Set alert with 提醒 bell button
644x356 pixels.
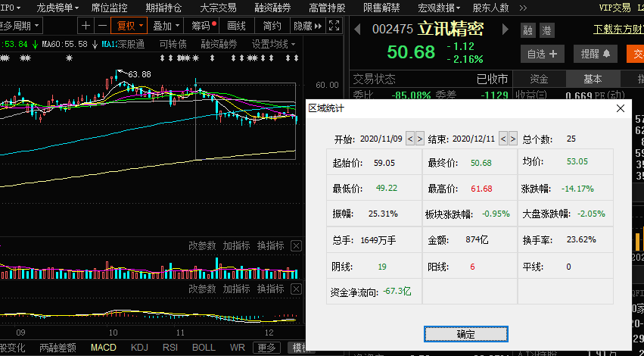pos(595,54)
